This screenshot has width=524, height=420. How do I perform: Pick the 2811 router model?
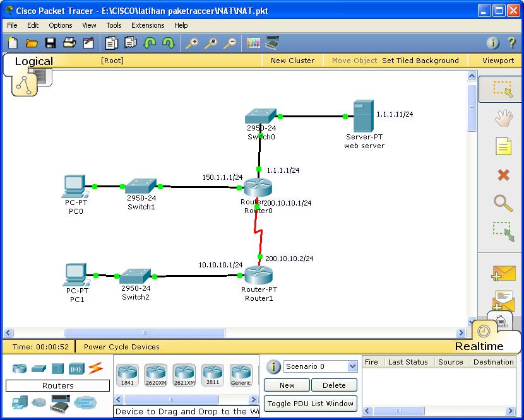(211, 374)
